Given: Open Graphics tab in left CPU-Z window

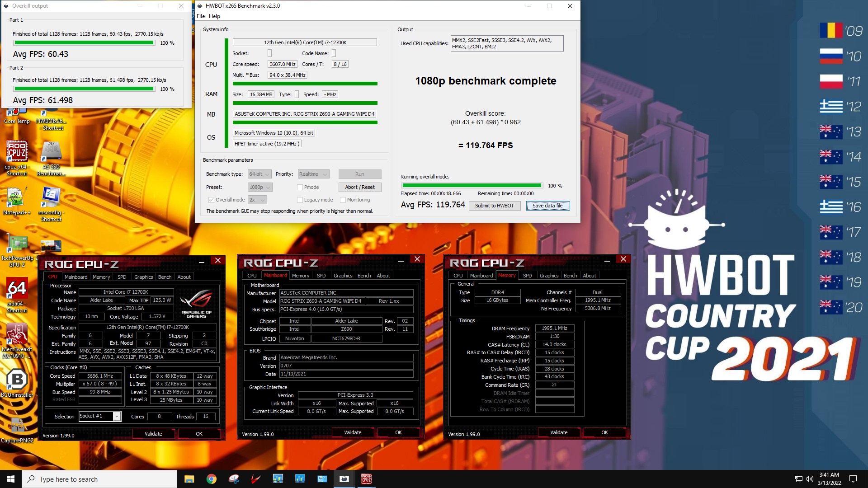Looking at the screenshot, I should tap(143, 277).
